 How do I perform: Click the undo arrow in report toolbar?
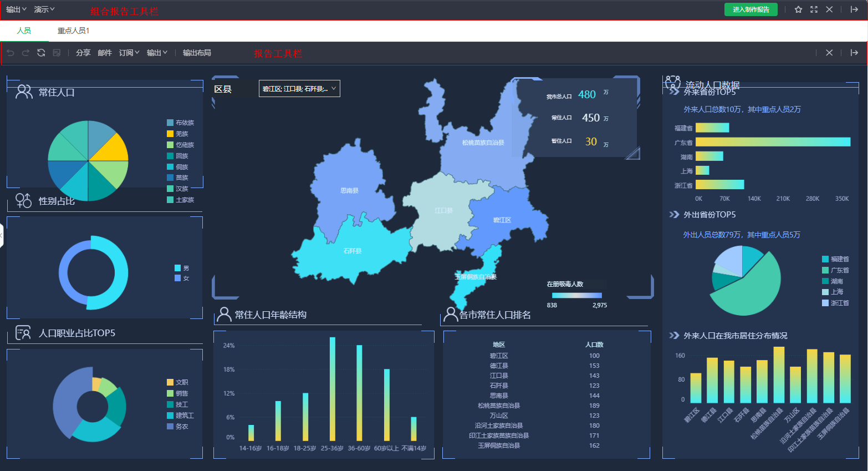[11, 53]
